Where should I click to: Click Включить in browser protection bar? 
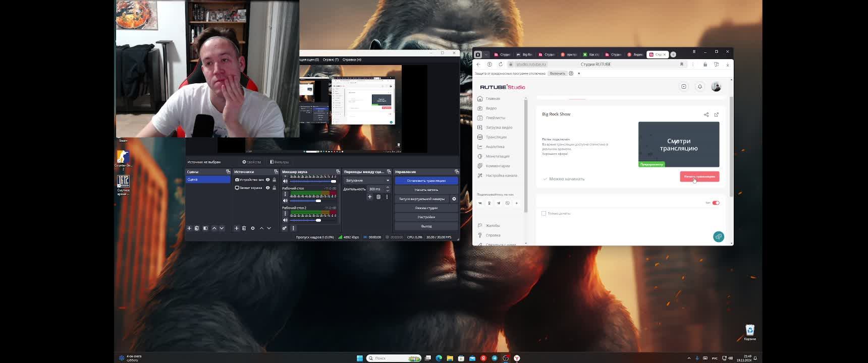(558, 74)
